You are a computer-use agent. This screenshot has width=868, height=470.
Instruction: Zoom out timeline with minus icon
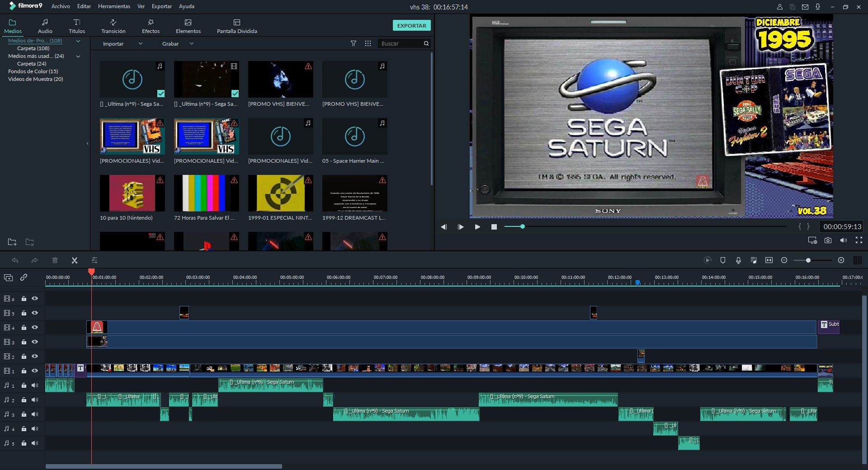click(784, 260)
